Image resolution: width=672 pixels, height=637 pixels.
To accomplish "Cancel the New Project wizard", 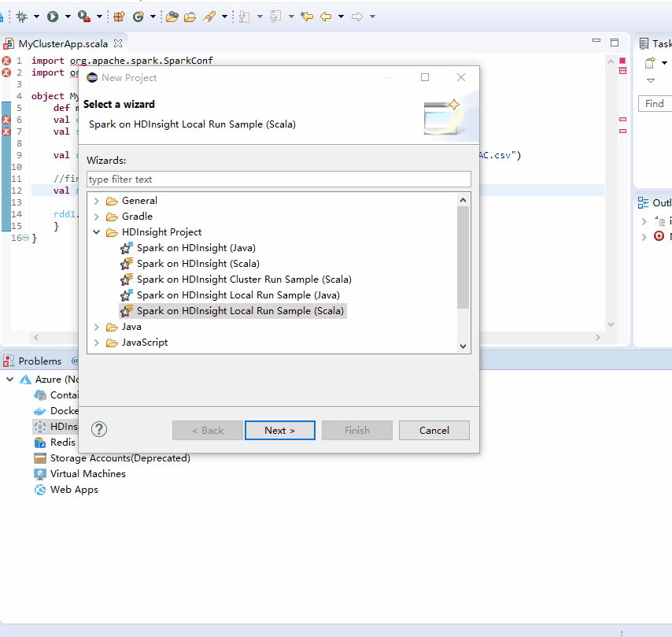I will [x=434, y=430].
